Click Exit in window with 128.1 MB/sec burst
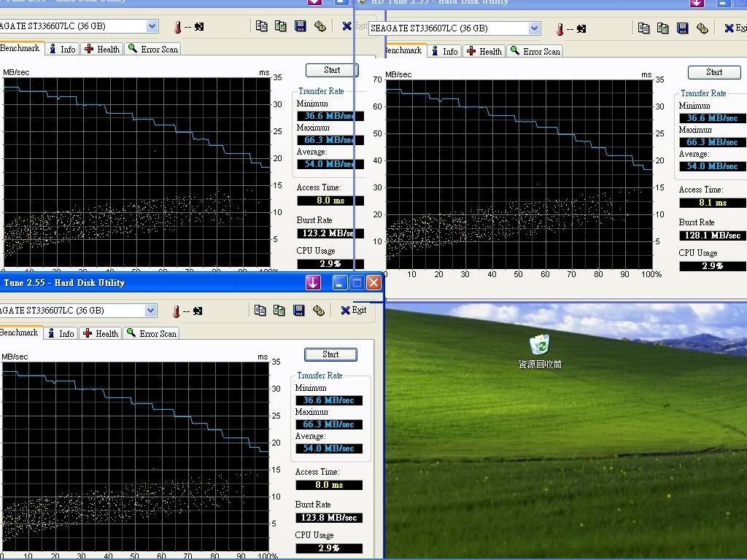747x560 pixels. (x=735, y=28)
